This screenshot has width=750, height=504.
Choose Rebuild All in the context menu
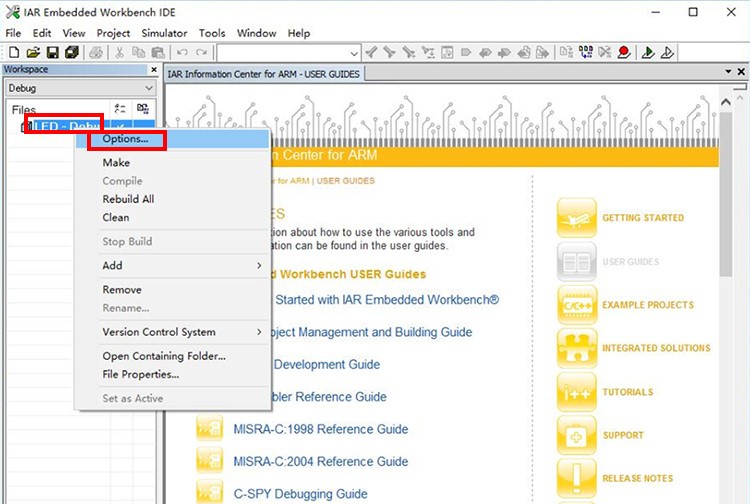tap(128, 199)
